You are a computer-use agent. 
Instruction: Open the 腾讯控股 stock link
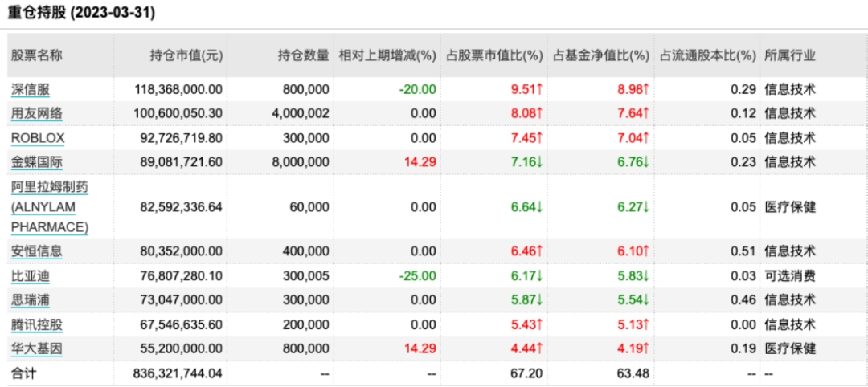(36, 324)
